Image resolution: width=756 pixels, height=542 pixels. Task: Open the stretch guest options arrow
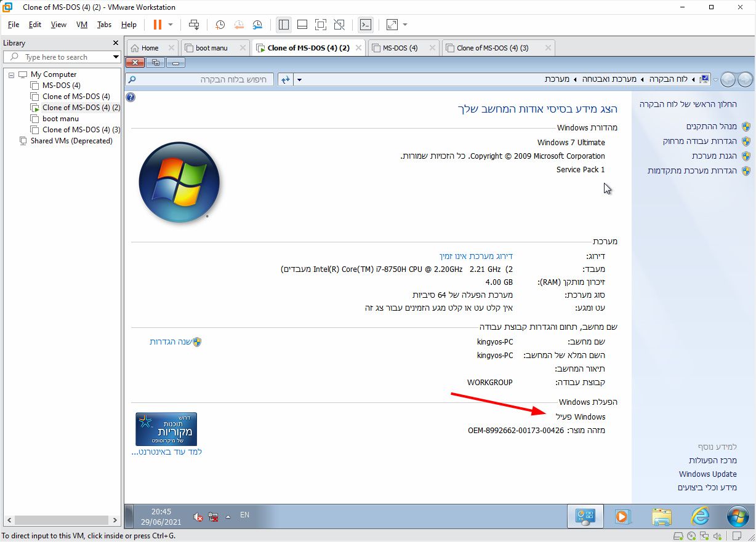(405, 25)
